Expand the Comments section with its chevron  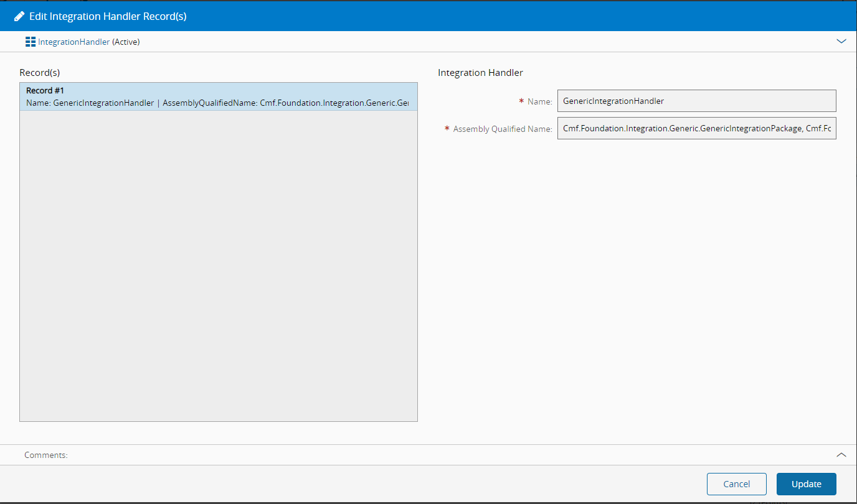point(841,455)
